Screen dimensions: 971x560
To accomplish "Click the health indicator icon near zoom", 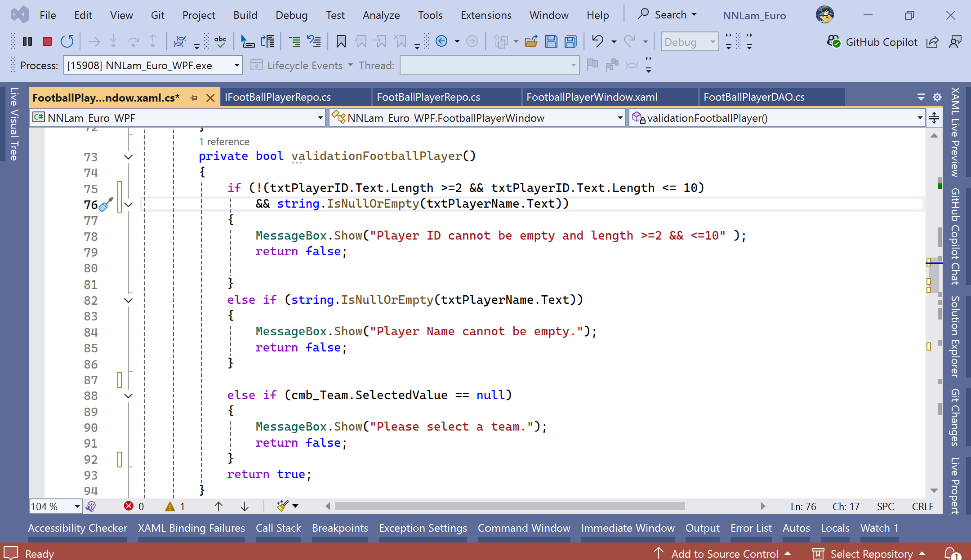I will pyautogui.click(x=91, y=507).
